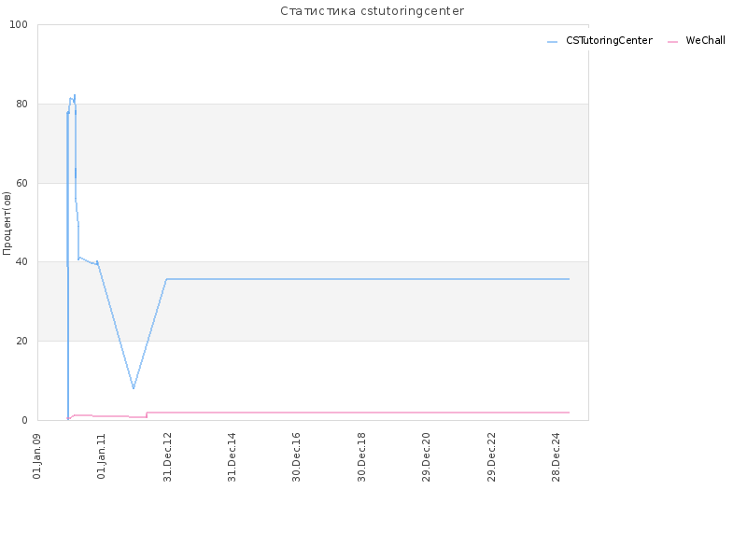Select the 30.Dec.16 x-axis date label
The image size is (747, 560).
coord(296,456)
